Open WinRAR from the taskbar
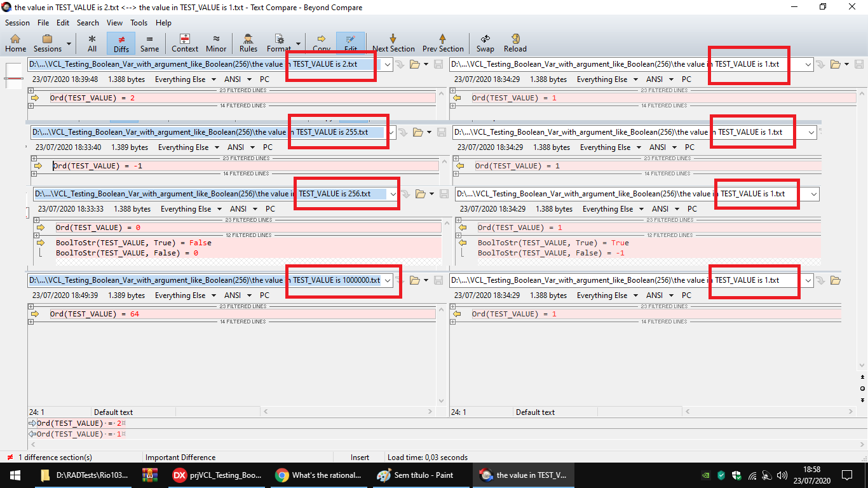 coord(150,475)
